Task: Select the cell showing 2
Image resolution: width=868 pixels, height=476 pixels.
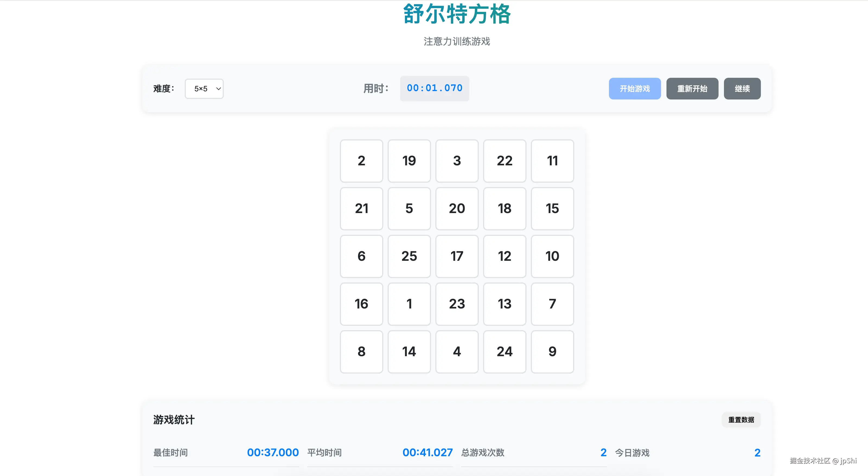Action: pos(361,161)
